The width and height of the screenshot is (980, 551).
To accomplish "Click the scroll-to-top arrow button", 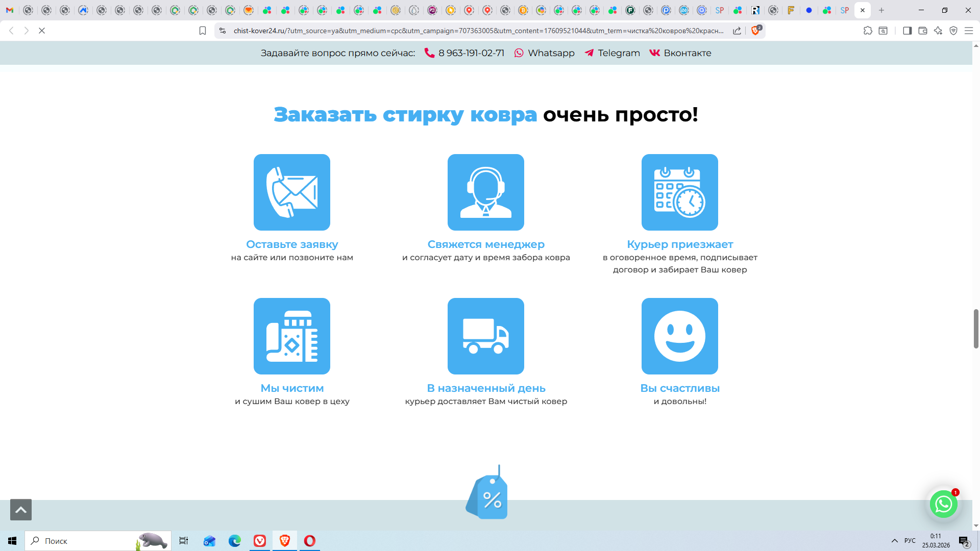I will click(x=21, y=510).
